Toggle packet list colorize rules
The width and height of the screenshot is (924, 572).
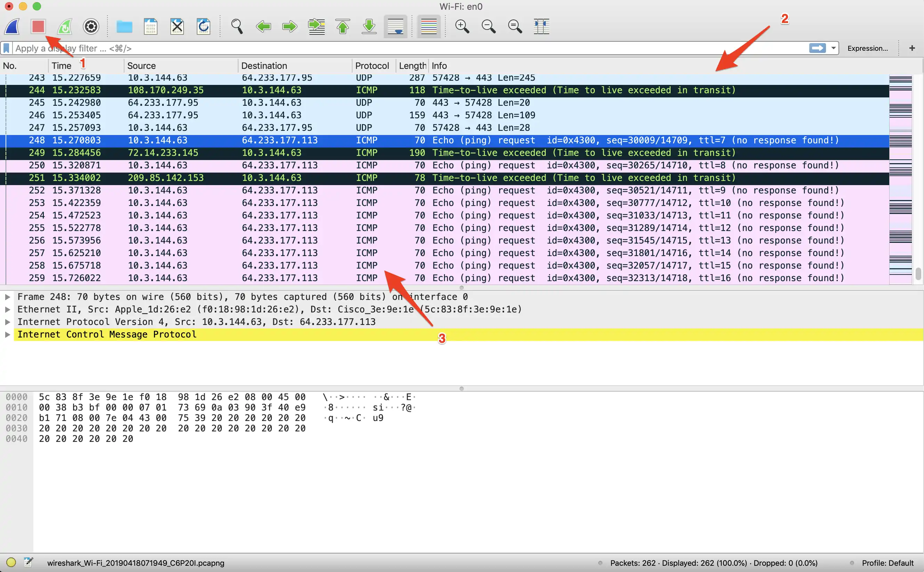[x=429, y=26]
